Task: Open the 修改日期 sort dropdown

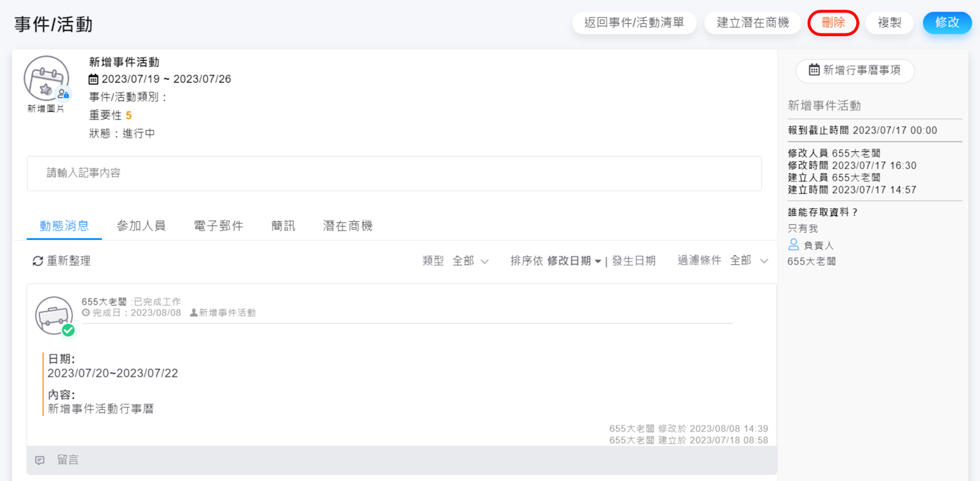Action: [x=574, y=261]
